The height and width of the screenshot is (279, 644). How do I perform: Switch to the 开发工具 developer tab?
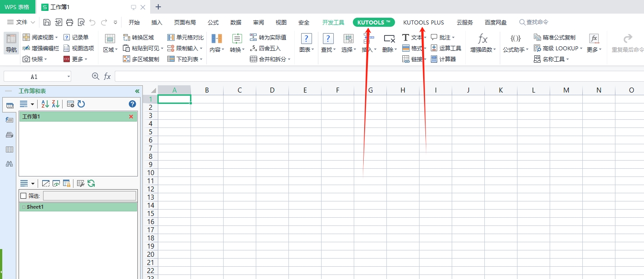point(333,22)
